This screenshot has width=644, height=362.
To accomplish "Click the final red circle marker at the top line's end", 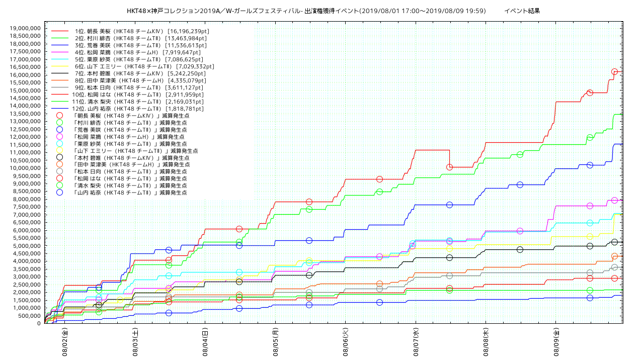I will coord(614,72).
